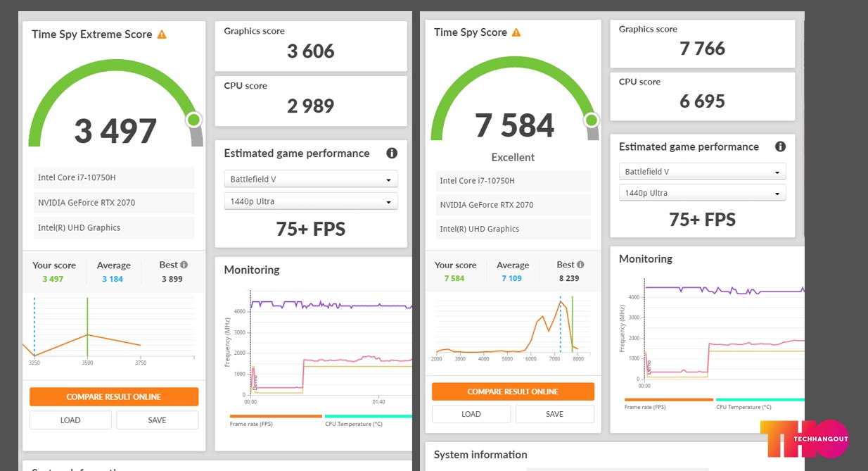Click the System information heading in right window
Image resolution: width=868 pixels, height=471 pixels.
tap(480, 455)
